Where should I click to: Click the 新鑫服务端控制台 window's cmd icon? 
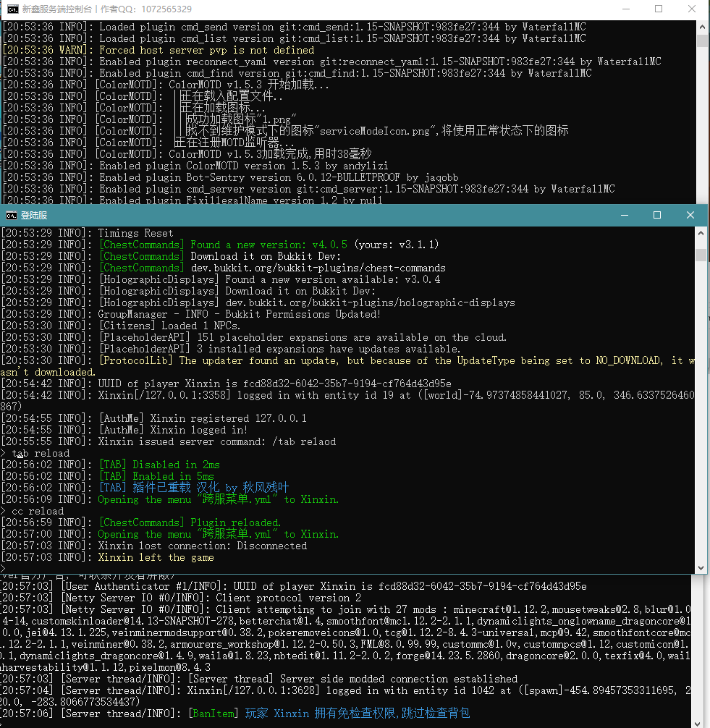pyautogui.click(x=11, y=9)
